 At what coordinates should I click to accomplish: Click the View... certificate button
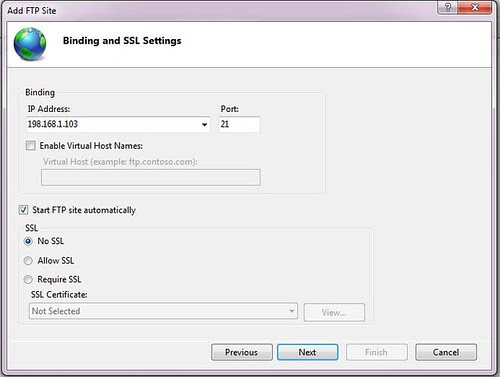coord(334,312)
